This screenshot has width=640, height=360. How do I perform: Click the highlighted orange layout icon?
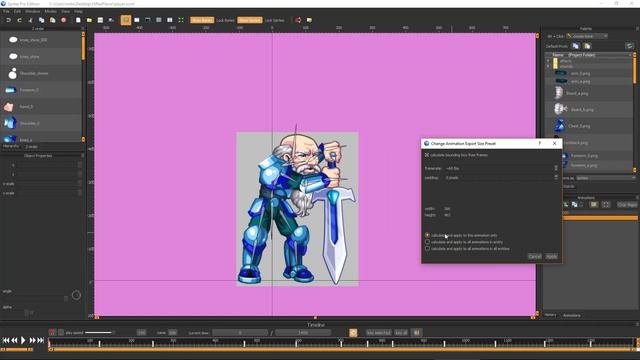click(x=126, y=20)
